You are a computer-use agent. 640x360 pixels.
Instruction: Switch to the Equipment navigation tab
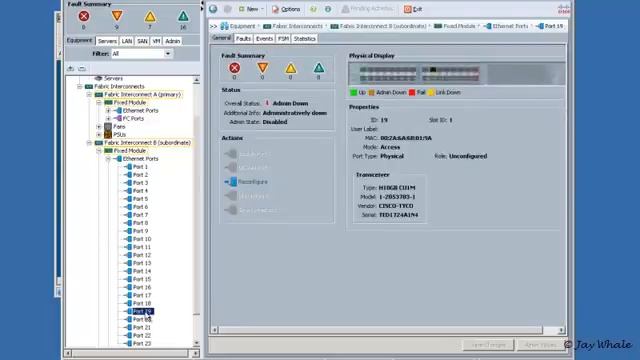tap(80, 40)
